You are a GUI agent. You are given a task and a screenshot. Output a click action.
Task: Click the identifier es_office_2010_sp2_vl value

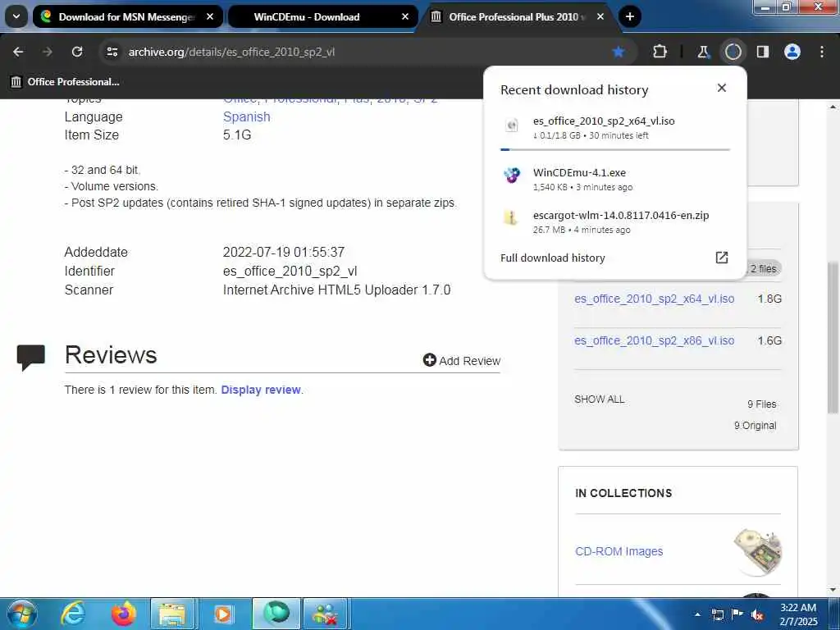pyautogui.click(x=290, y=271)
